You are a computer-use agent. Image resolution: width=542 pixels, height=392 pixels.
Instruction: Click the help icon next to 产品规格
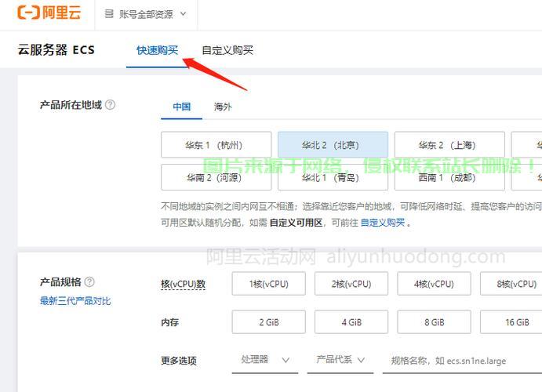[89, 281]
